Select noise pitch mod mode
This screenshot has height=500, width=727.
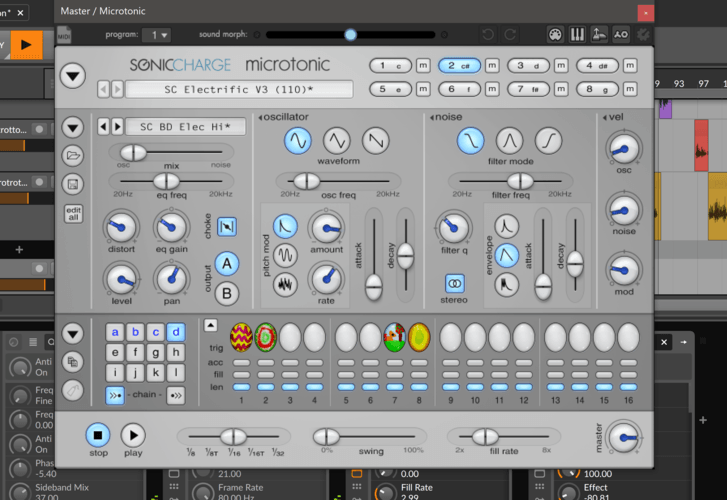[285, 284]
